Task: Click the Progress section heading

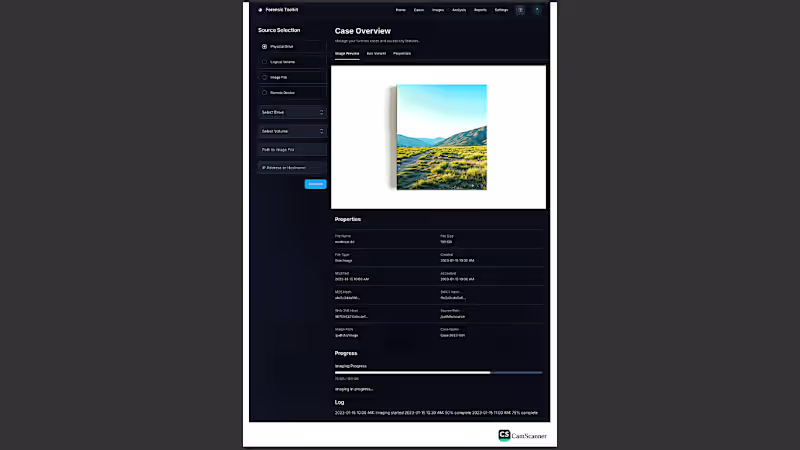Action: point(346,353)
